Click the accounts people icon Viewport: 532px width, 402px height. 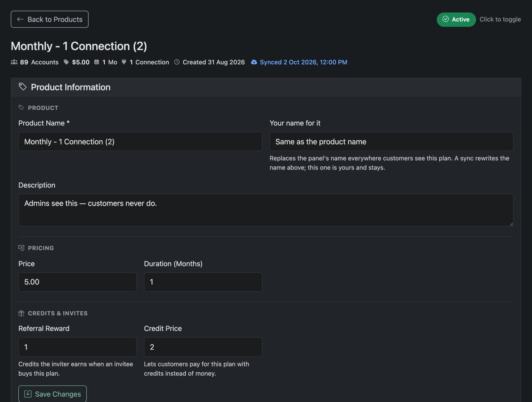point(14,62)
